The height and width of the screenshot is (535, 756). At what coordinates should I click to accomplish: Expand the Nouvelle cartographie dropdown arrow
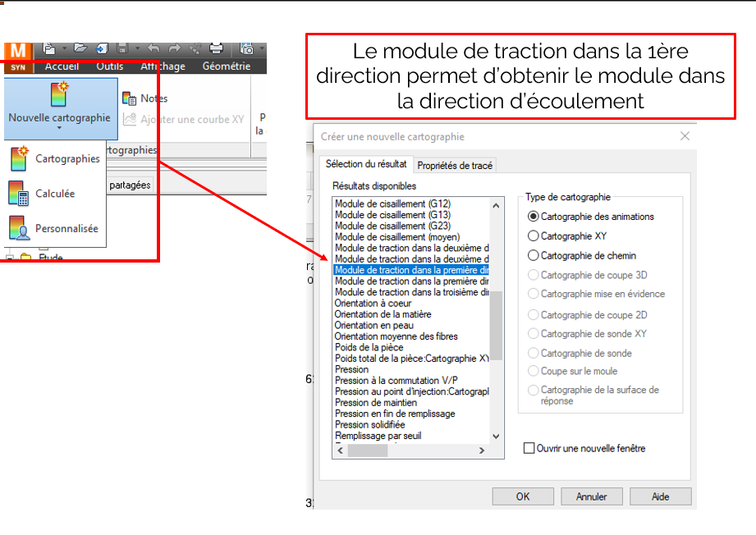[60, 127]
